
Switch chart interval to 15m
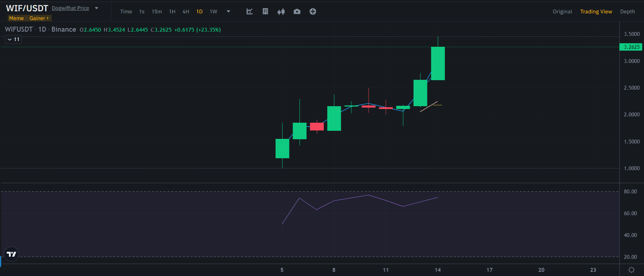click(x=157, y=12)
